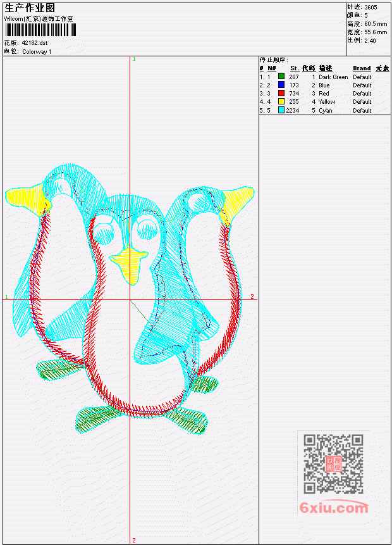Click 'Default' brand in Dark Green row
This screenshot has width=392, height=545.
362,77
